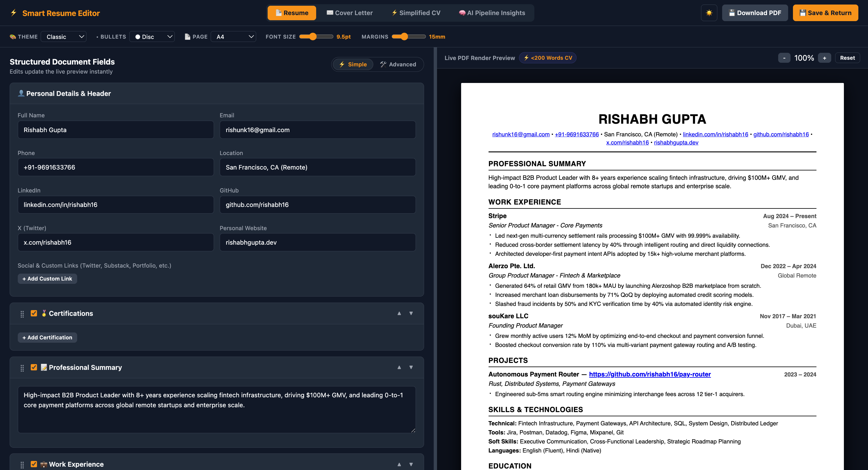Click the theme palette icon
Image resolution: width=868 pixels, height=470 pixels.
13,37
